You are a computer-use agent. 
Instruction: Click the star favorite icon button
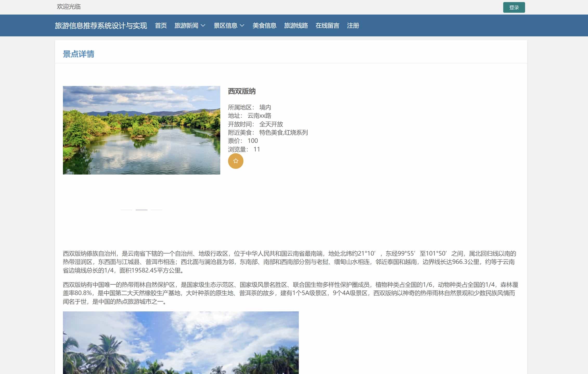[x=236, y=161]
